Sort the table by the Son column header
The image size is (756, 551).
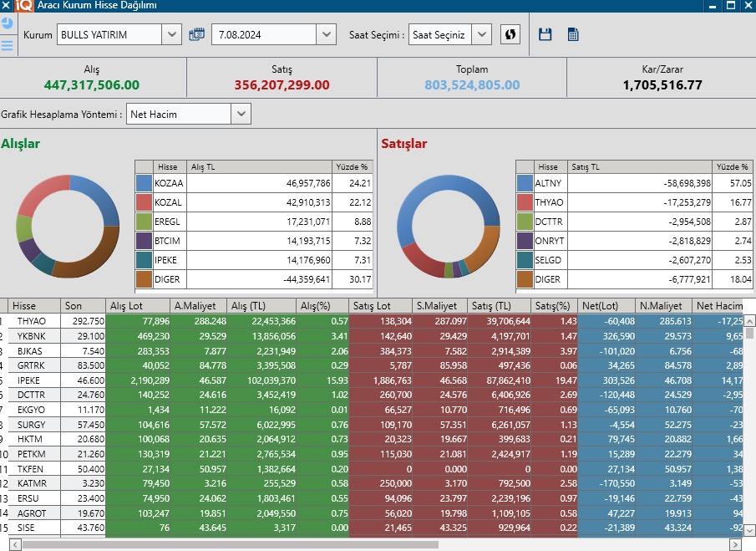tap(83, 306)
